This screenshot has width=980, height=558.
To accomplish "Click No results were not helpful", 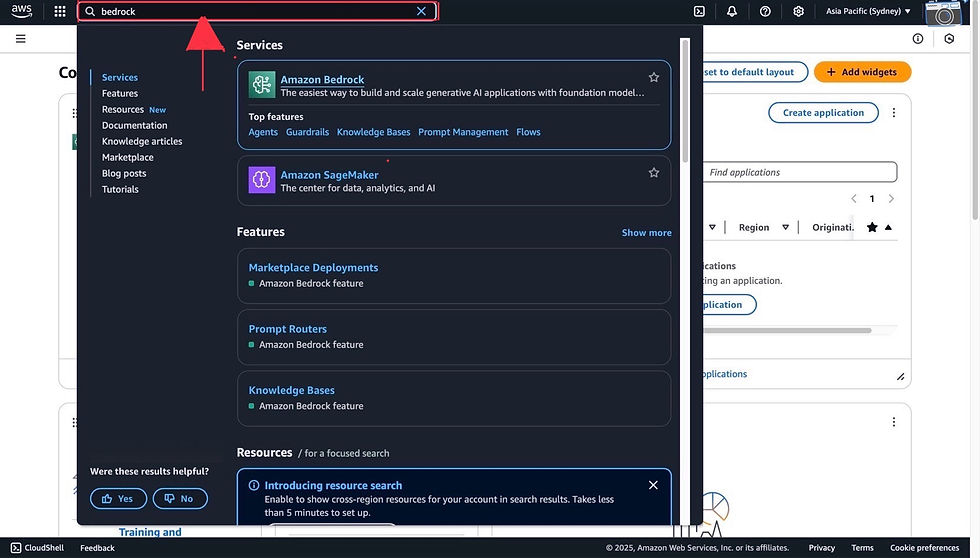I will (x=180, y=499).
